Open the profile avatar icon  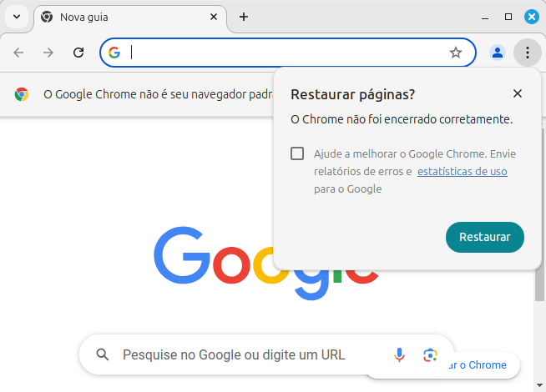pos(498,53)
